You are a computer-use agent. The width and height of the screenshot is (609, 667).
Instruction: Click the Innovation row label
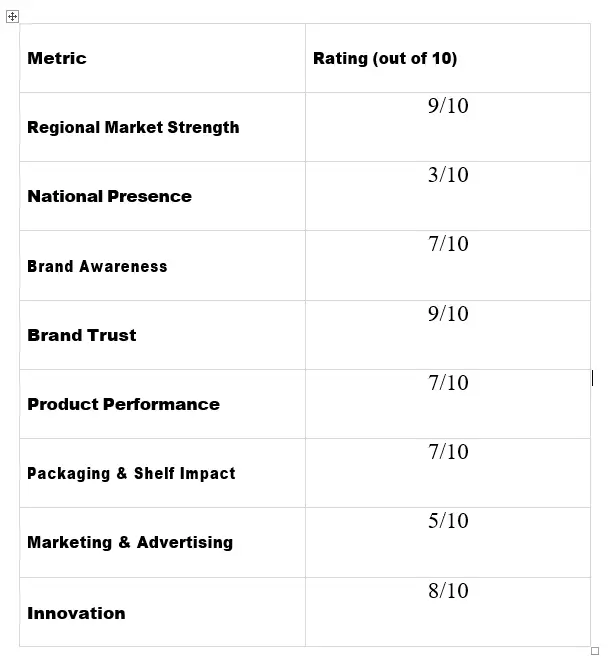click(76, 613)
